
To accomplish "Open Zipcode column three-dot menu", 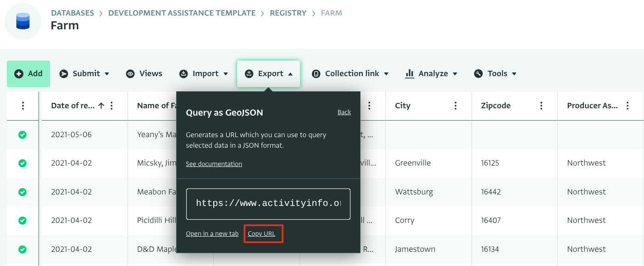I will click(x=541, y=106).
